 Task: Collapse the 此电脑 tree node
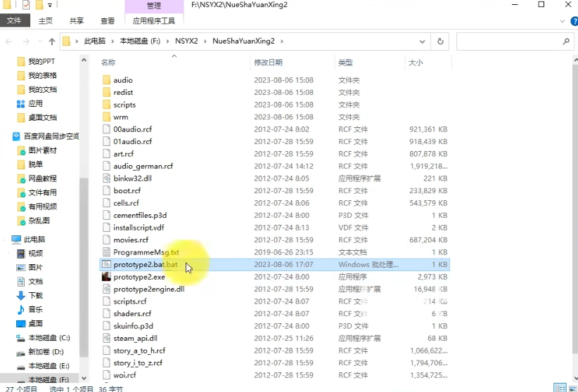click(x=6, y=240)
